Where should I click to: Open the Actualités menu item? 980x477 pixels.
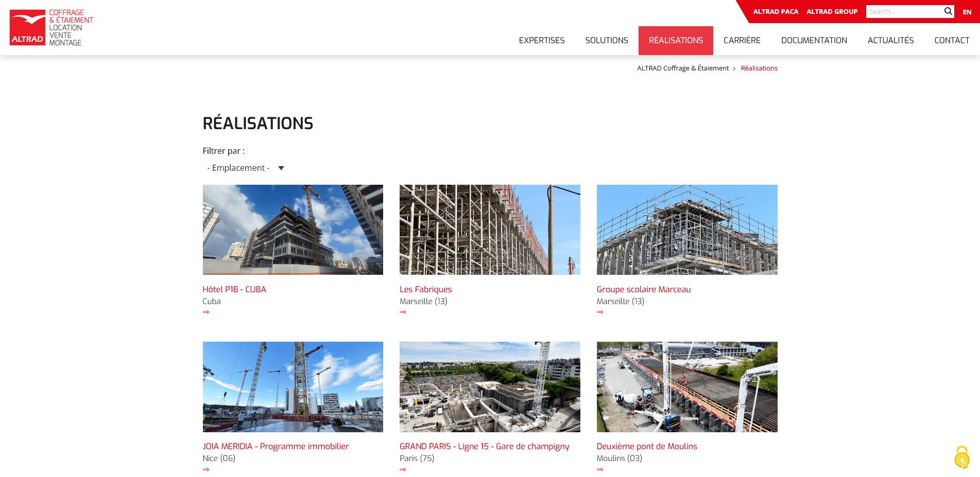pos(891,40)
